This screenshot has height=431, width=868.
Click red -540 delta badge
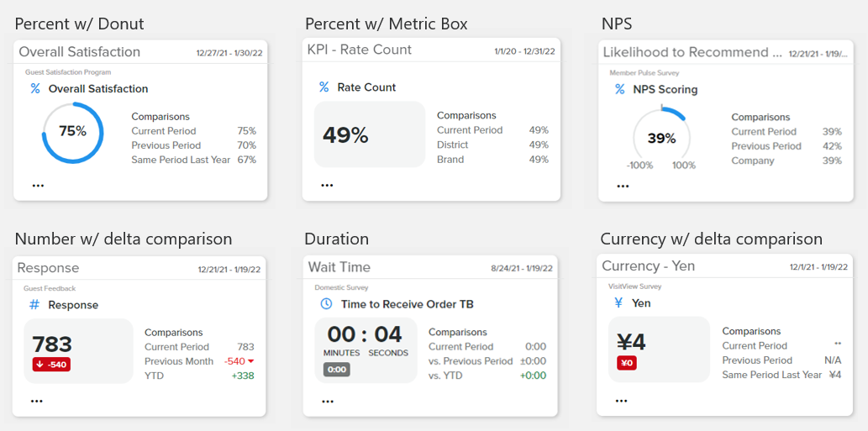52,365
